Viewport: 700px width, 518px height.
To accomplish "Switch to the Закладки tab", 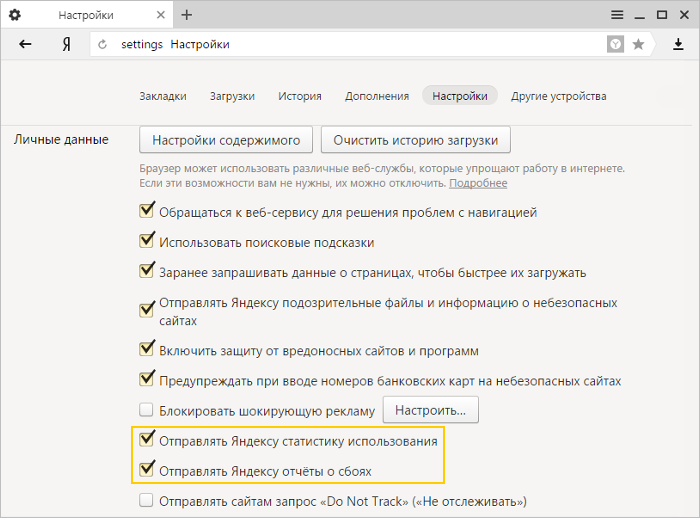I will pos(162,96).
